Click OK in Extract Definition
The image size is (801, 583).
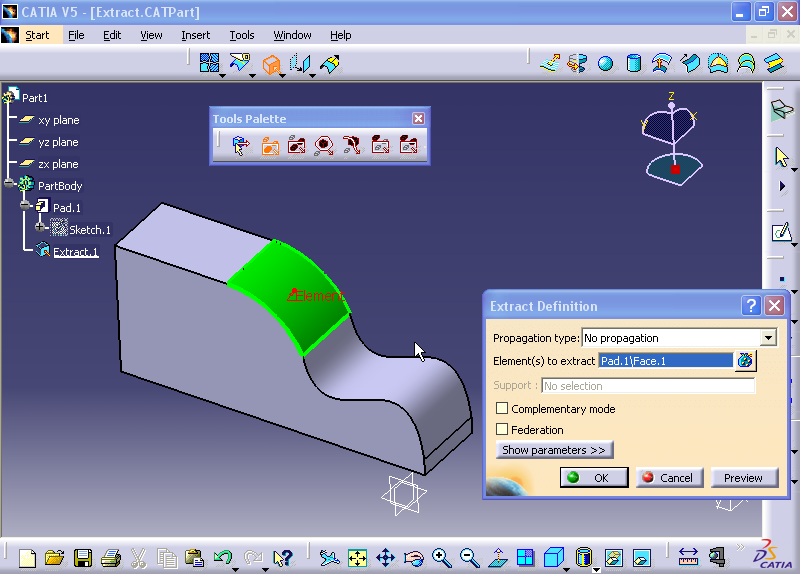point(594,477)
